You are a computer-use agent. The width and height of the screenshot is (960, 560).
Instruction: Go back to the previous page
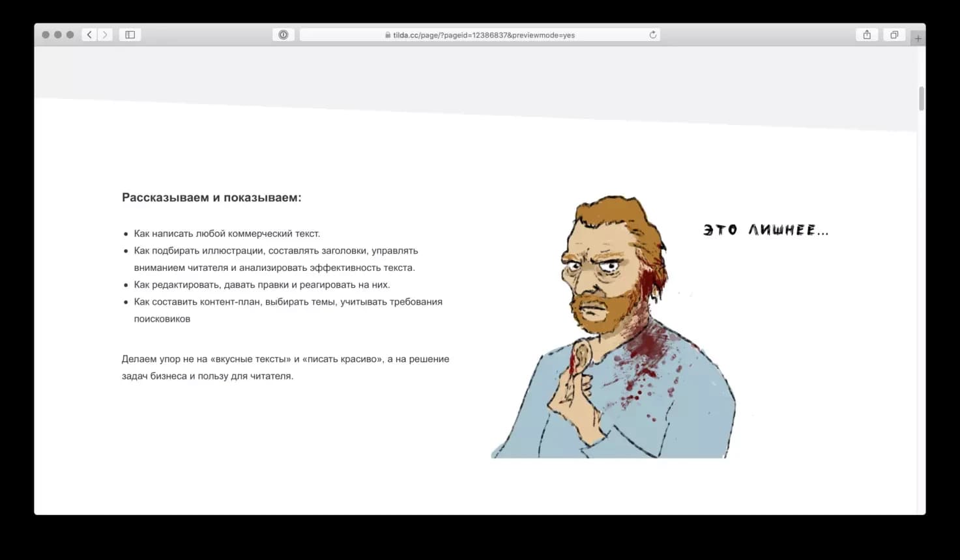click(89, 35)
